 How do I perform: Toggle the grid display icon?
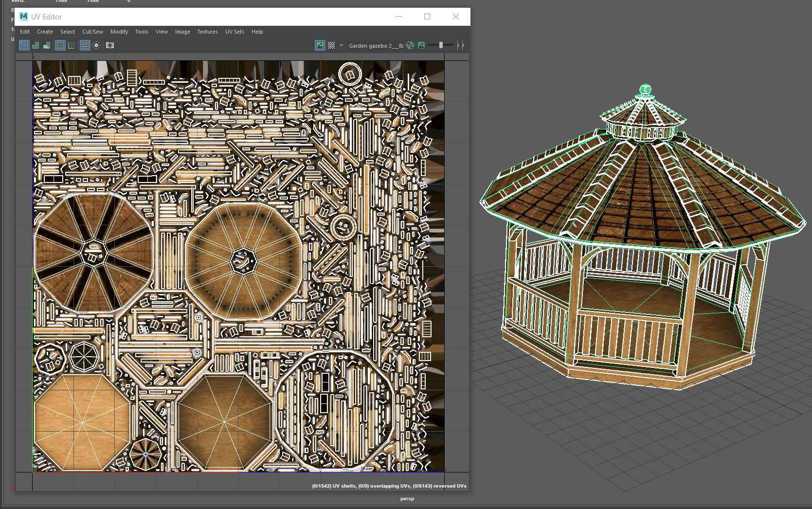click(85, 45)
